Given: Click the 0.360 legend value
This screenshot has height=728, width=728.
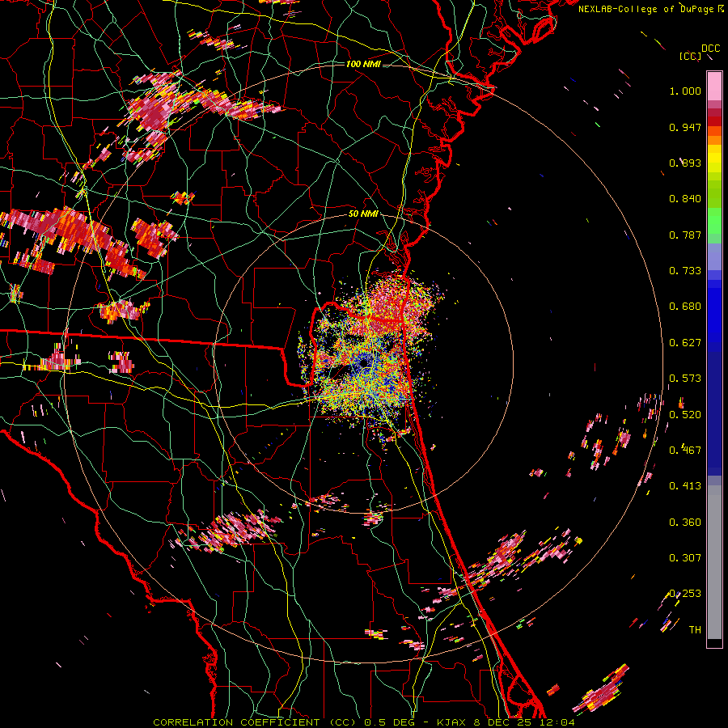Looking at the screenshot, I should pos(685,523).
